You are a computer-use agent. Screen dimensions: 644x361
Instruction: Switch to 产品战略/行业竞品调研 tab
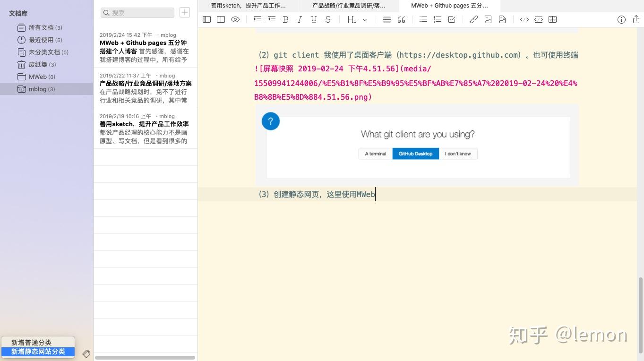click(349, 6)
